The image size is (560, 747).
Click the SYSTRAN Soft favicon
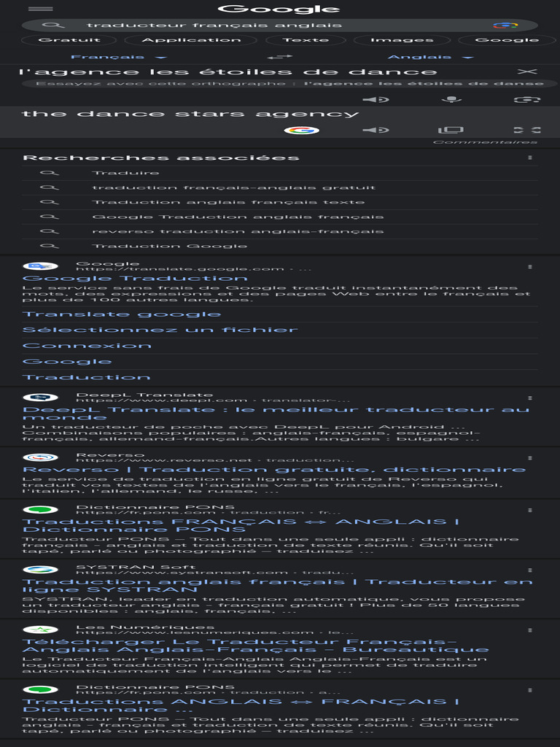tap(41, 570)
